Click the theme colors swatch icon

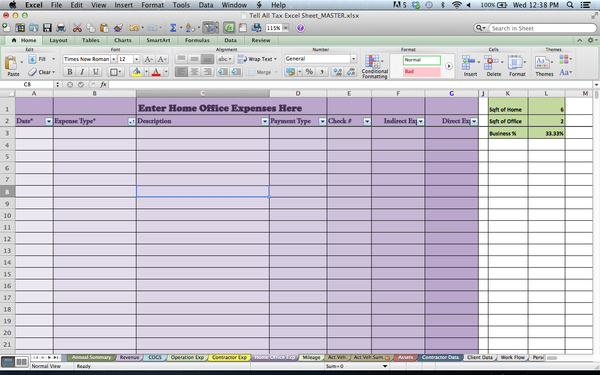(x=564, y=59)
